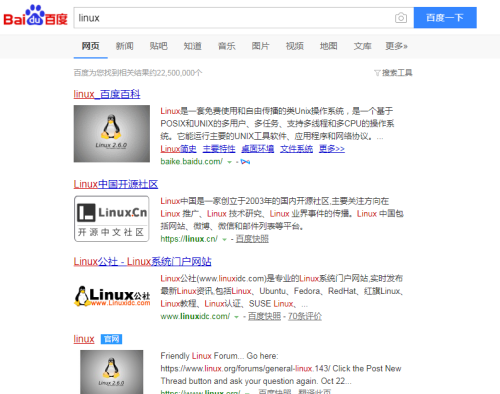Open the linux_百度百科 result title
The image size is (500, 394).
tap(107, 94)
